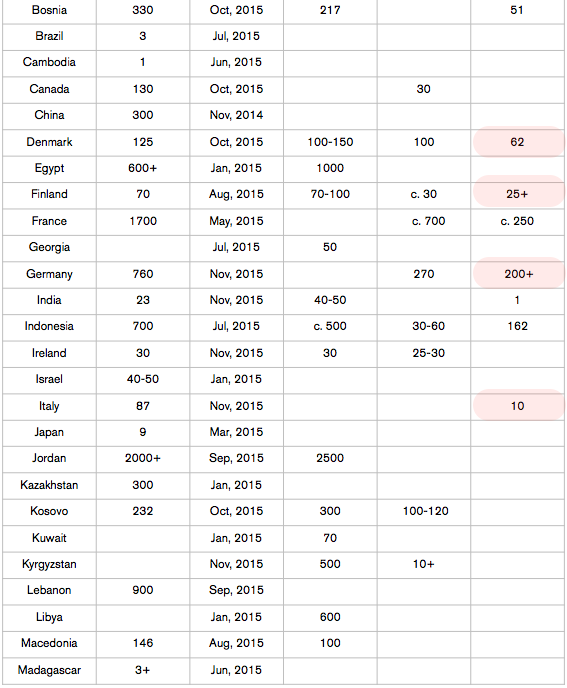Click the highlighted 62 cell for Denmark
The width and height of the screenshot is (567, 688).
pos(518,142)
